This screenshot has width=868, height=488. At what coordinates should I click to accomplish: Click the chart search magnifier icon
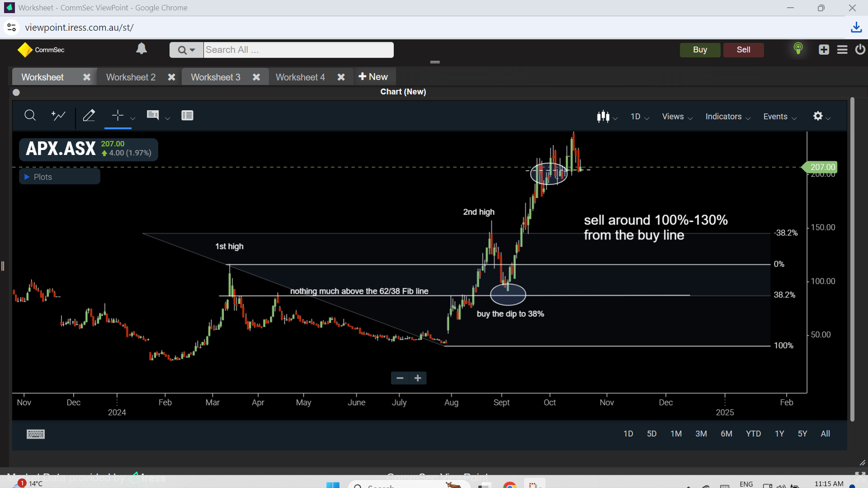pyautogui.click(x=30, y=116)
